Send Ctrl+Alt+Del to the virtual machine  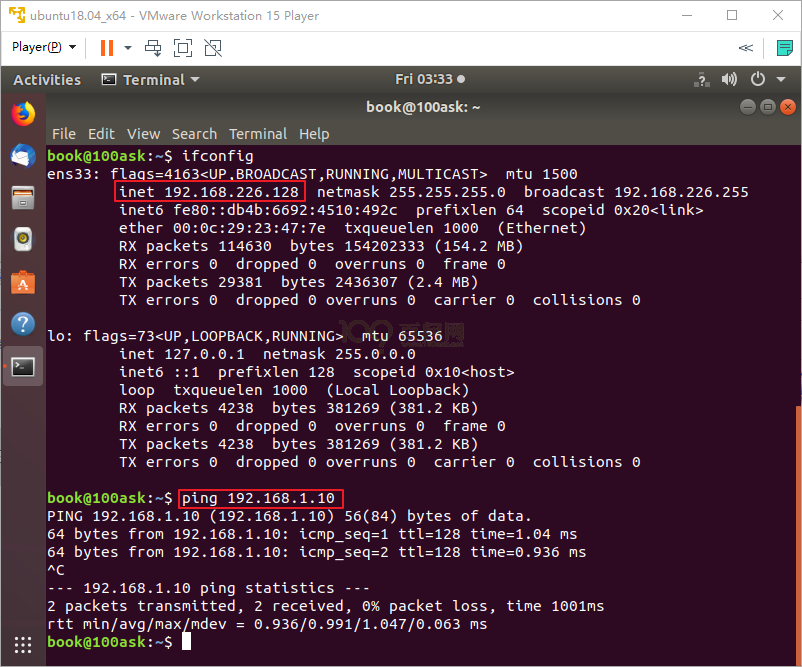click(153, 48)
